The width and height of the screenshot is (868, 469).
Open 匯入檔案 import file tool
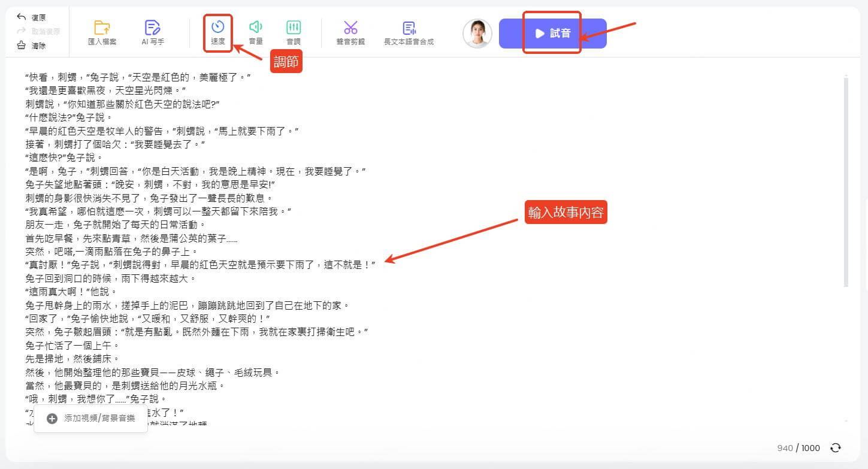pos(102,32)
